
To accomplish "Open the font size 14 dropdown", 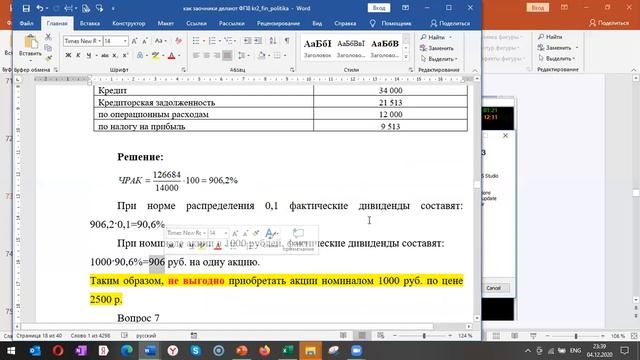I will [125, 41].
